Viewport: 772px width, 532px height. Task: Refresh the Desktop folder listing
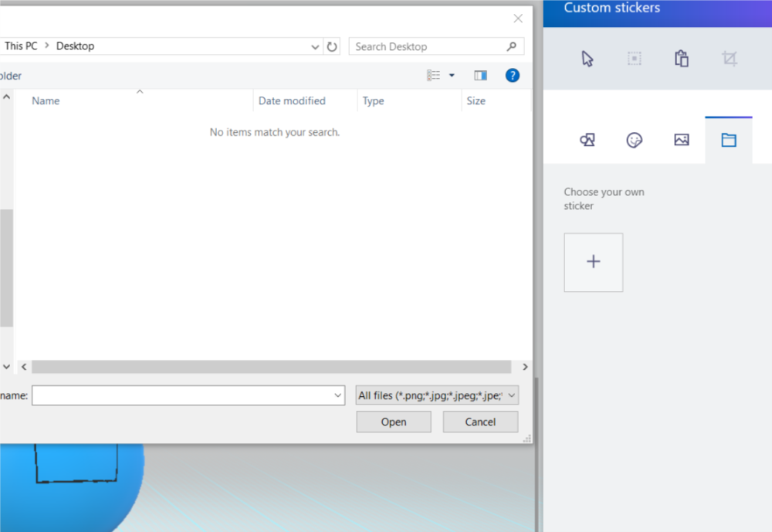coord(332,46)
